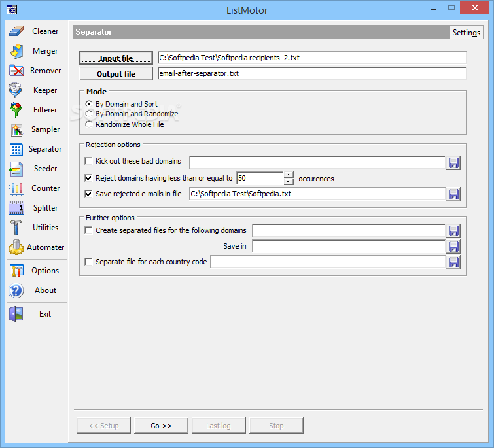Click the Stop button
Image resolution: width=494 pixels, height=448 pixels.
pyautogui.click(x=276, y=426)
